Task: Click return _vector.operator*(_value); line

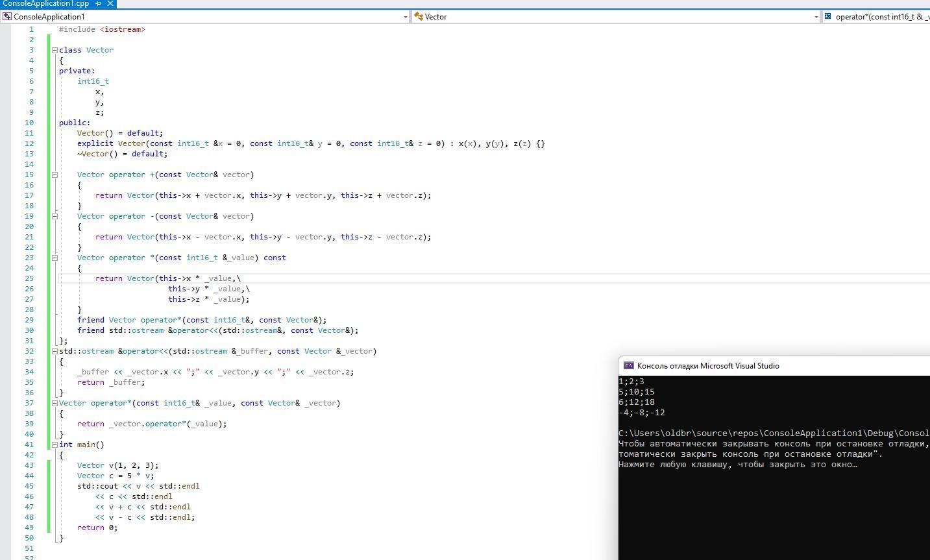Action: coord(152,424)
